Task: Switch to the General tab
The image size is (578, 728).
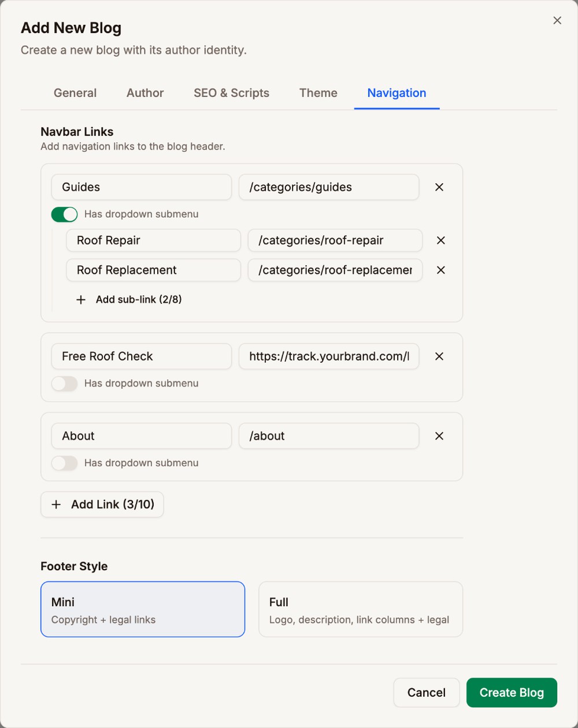Action: point(75,93)
